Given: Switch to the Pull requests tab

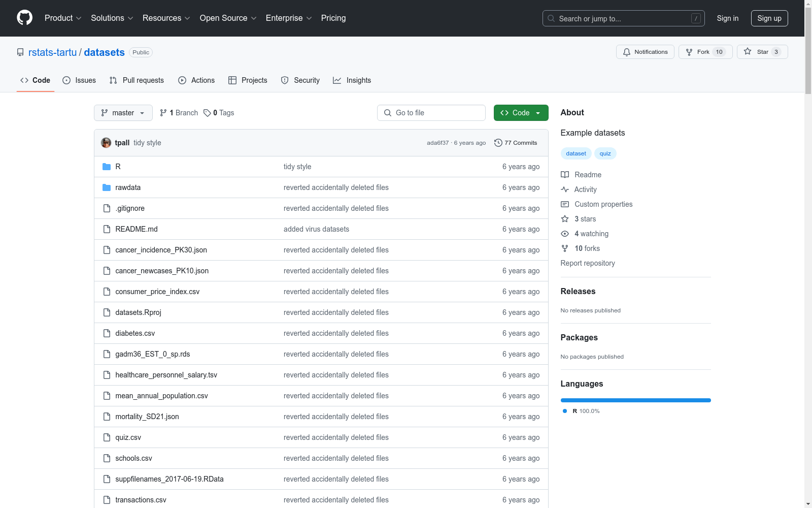Looking at the screenshot, I should tap(137, 80).
